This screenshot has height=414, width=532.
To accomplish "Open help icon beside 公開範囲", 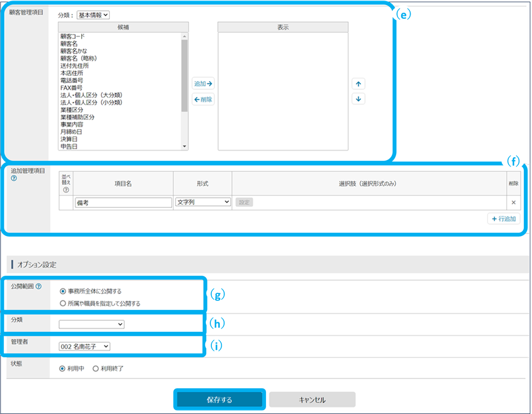I will 39,287.
